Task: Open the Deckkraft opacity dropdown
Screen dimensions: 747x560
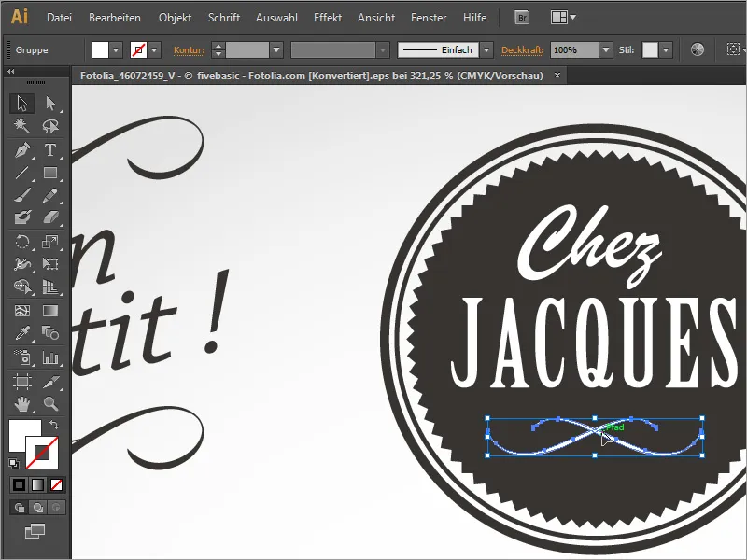Action: (x=606, y=50)
